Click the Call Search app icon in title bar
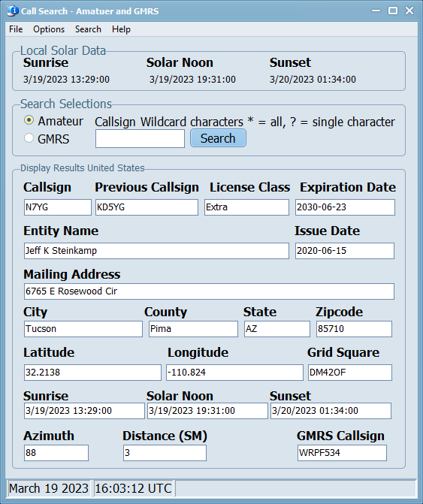Viewport: 423px width, 504px height. coord(13,11)
